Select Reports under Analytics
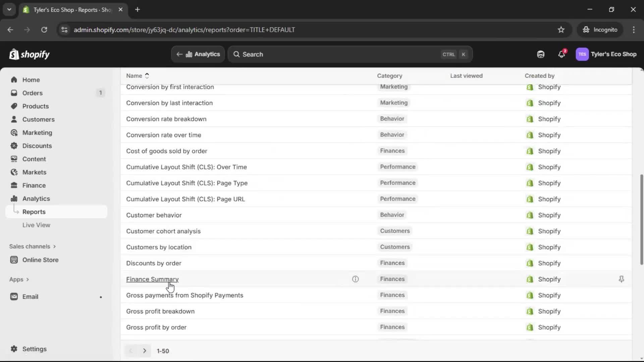 [x=35, y=212]
